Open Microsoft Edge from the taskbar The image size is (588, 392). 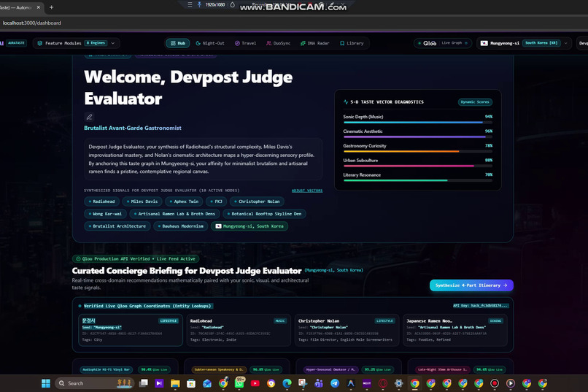pyautogui.click(x=287, y=383)
